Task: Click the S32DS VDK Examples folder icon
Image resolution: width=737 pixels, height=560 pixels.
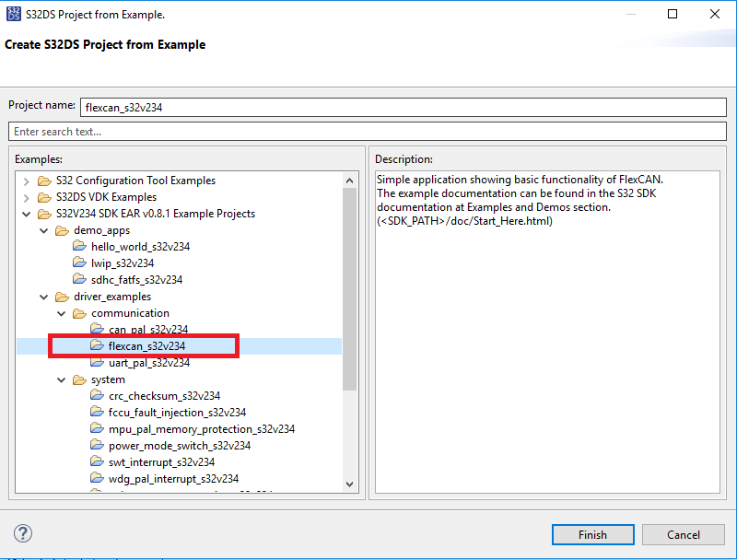Action: point(44,197)
